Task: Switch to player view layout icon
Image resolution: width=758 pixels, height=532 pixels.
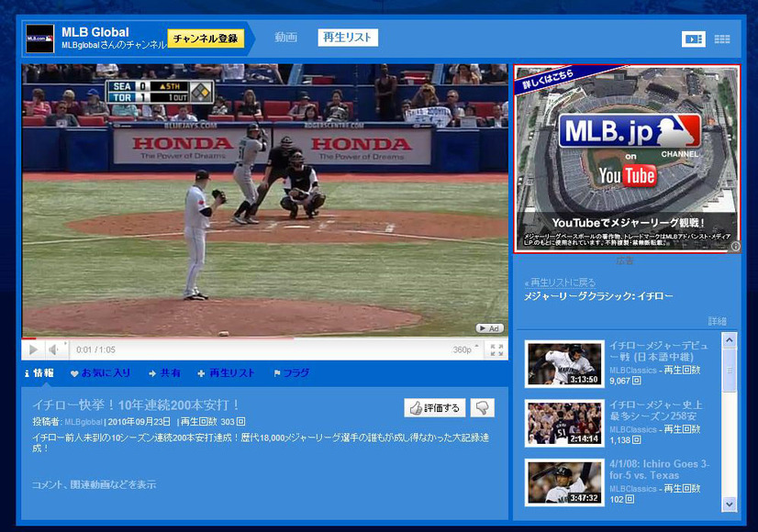Action: [x=693, y=39]
